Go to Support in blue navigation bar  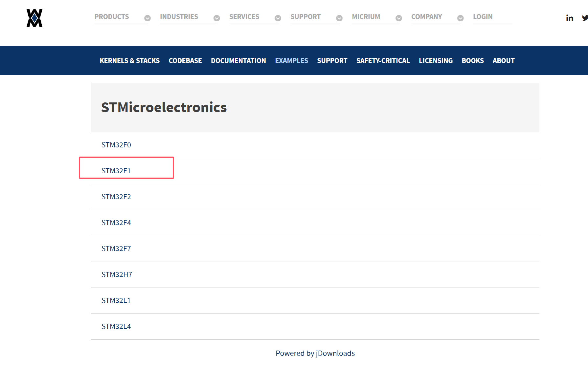point(332,61)
